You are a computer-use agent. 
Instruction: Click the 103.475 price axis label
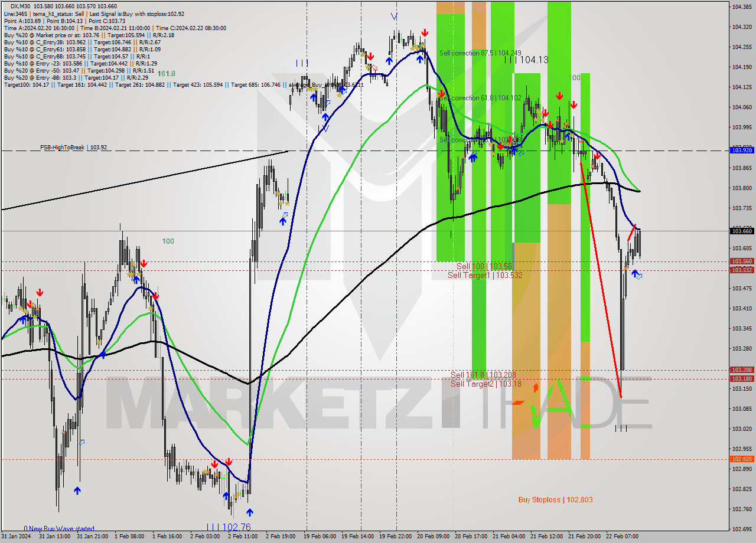click(x=742, y=288)
